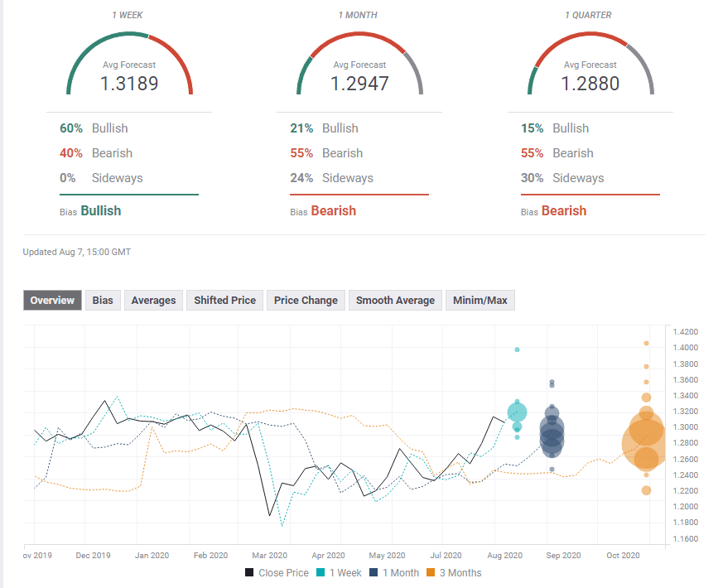Viewport: 723px width, 588px height.
Task: Open the Bias tab
Action: point(104,300)
